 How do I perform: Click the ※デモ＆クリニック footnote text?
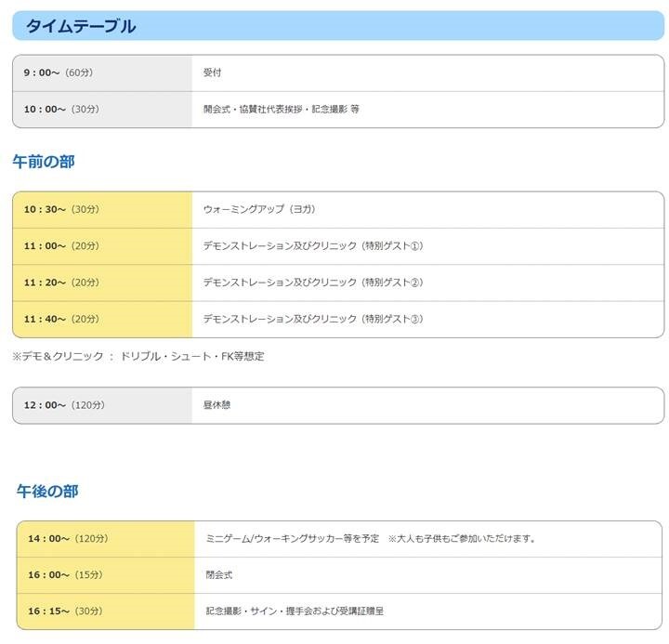138,356
